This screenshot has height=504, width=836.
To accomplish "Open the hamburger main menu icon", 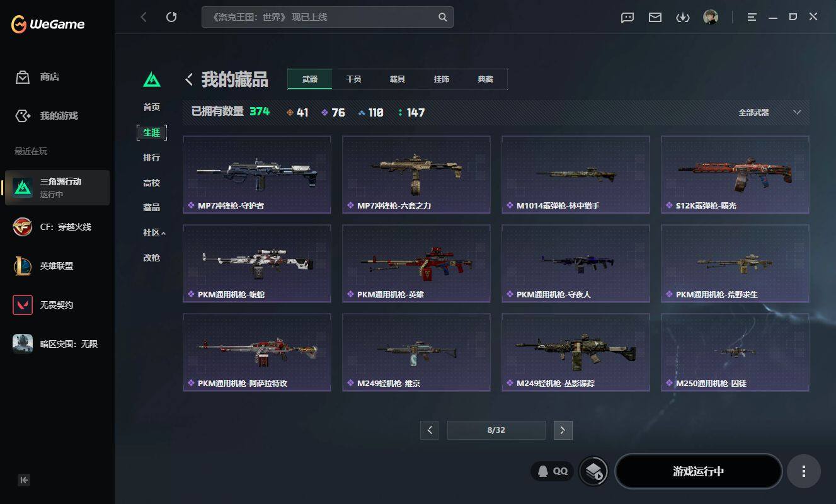I will pyautogui.click(x=752, y=18).
